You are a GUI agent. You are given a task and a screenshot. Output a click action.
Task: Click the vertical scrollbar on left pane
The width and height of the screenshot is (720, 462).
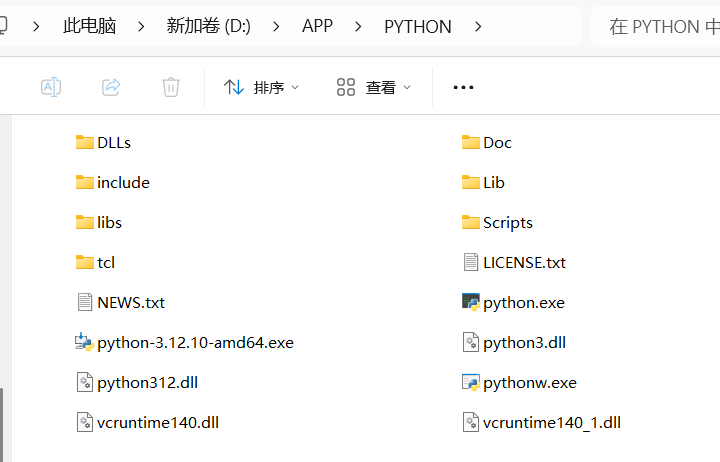click(2, 425)
